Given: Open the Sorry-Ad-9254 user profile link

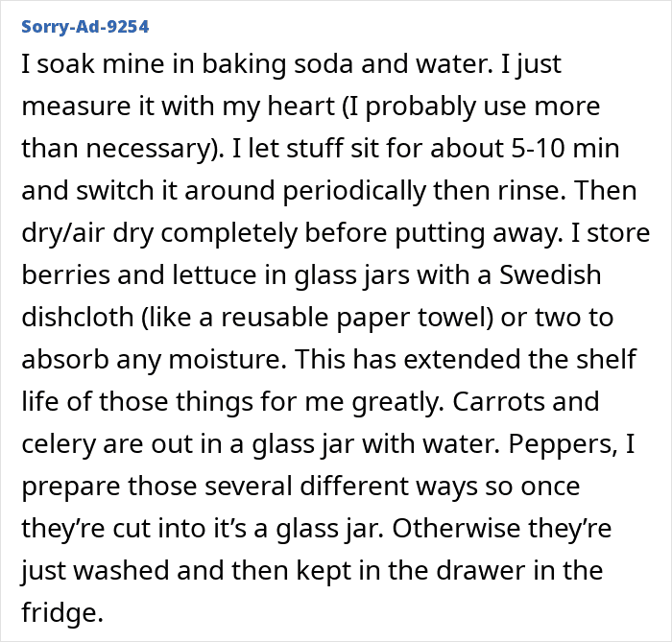Looking at the screenshot, I should click(84, 26).
